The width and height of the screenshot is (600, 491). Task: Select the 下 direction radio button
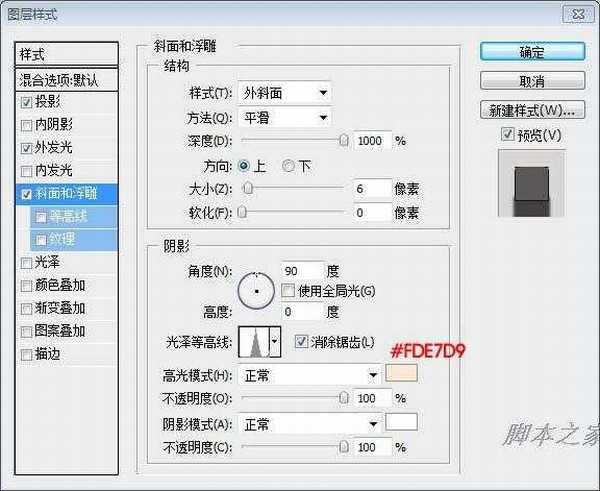click(x=288, y=165)
